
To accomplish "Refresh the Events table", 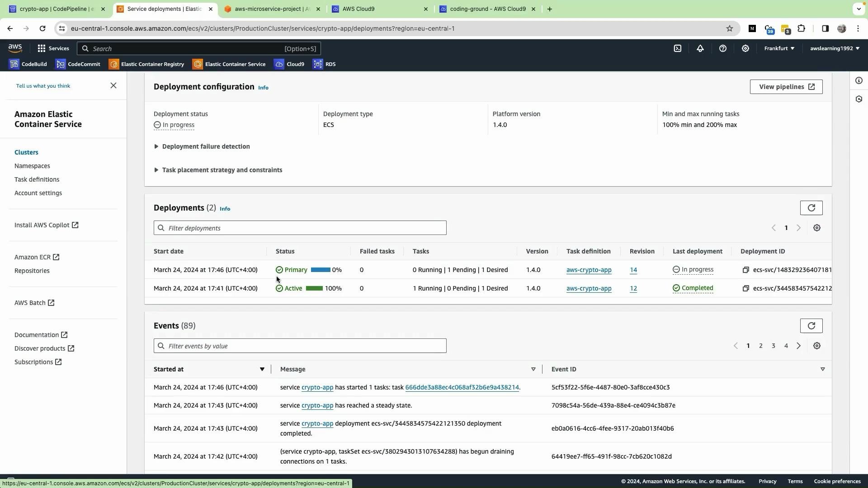I will tap(811, 326).
